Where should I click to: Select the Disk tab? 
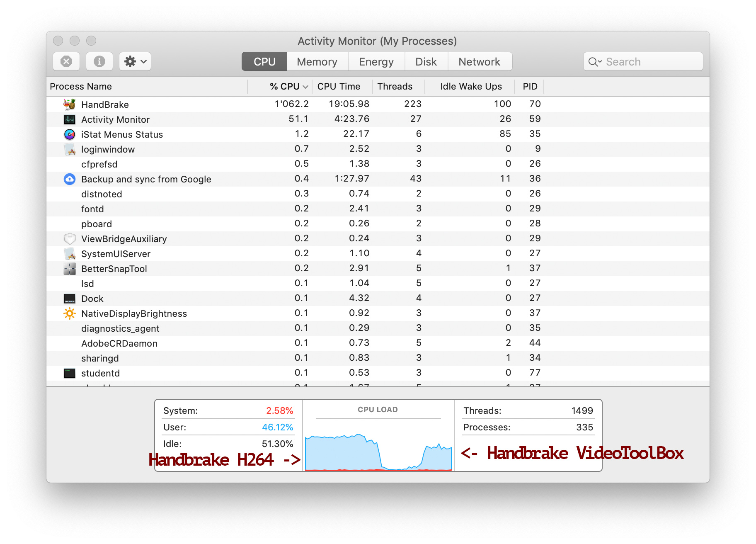point(426,61)
